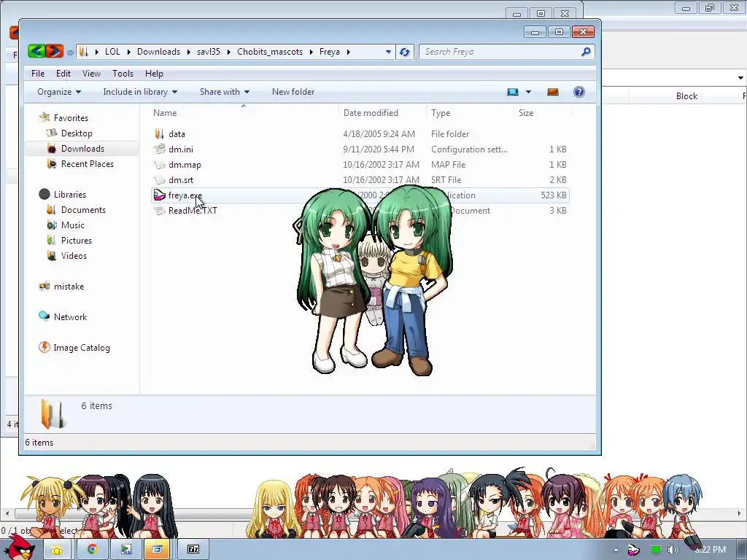Screen dimensions: 747x560
Task: Click the green Back navigation arrow
Action: pos(36,51)
